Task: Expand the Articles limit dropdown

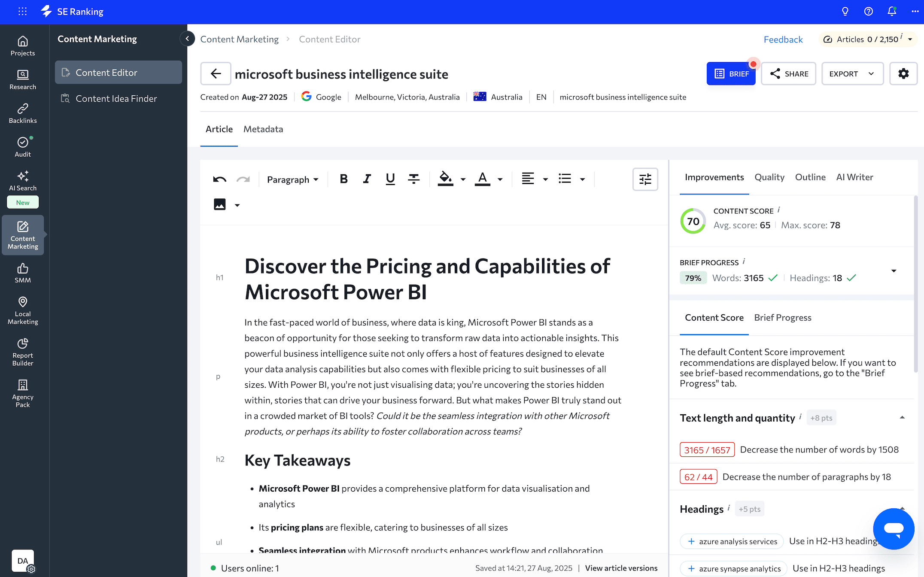Action: tap(910, 39)
